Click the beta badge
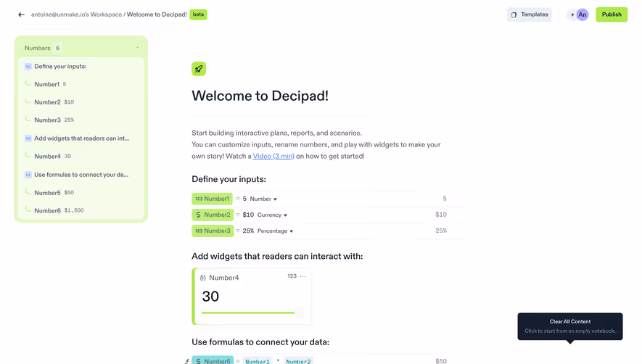Screen dimensions: 642x364 [198, 15]
